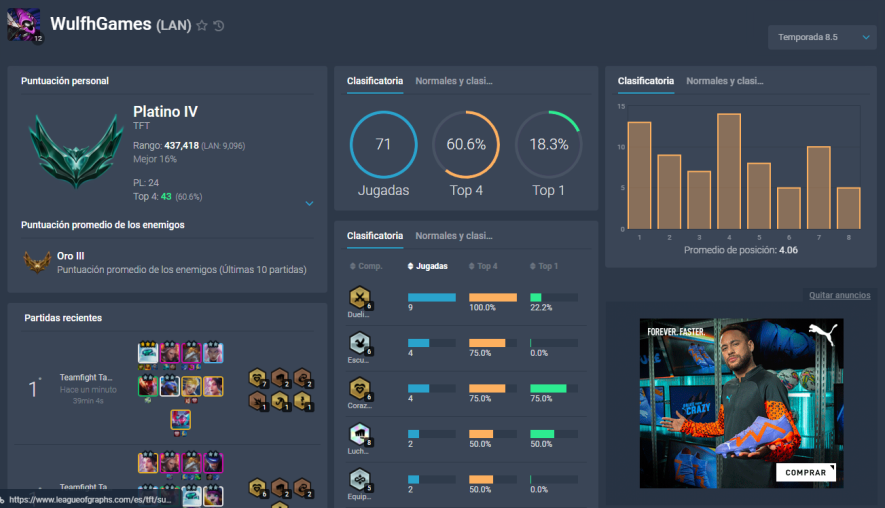Open the history clock icon beside WulfhGames
This screenshot has height=508, width=885.
219,25
